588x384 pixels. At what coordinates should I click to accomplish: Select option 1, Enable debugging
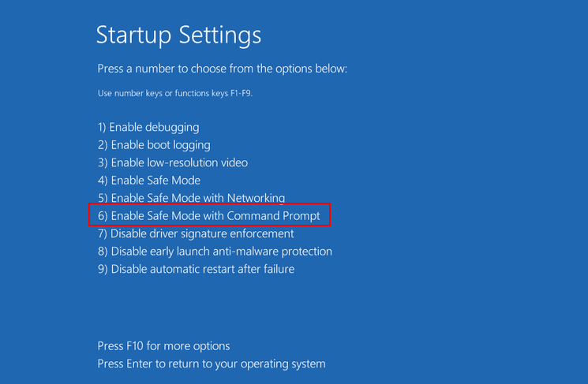click(x=148, y=127)
